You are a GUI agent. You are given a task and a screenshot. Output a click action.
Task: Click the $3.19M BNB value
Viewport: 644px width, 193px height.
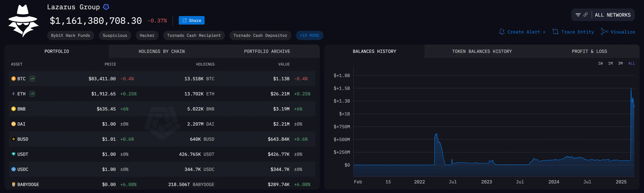(281, 109)
